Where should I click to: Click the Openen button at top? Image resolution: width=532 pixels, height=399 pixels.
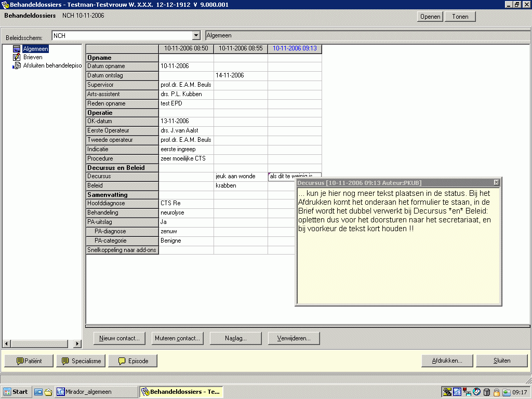click(x=430, y=17)
